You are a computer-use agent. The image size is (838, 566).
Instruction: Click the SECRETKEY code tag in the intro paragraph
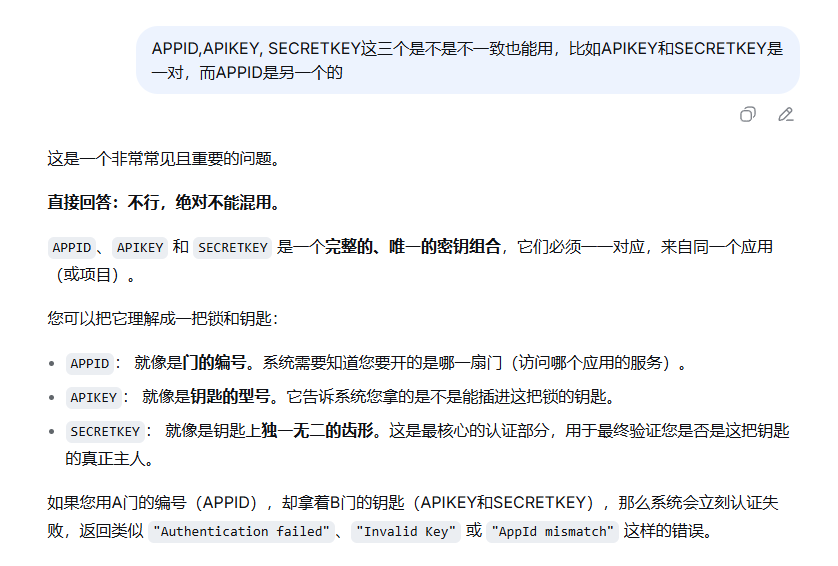click(x=232, y=247)
